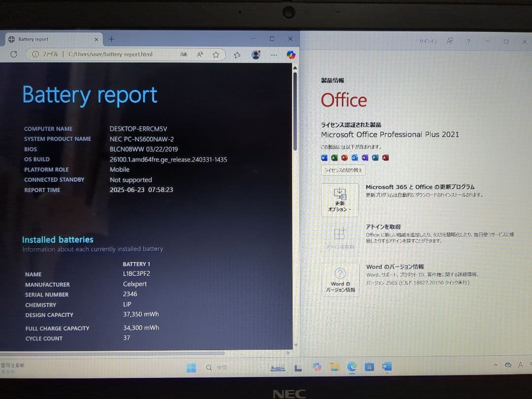Click サインイン in Word title bar
532x399 pixels.
pyautogui.click(x=428, y=41)
